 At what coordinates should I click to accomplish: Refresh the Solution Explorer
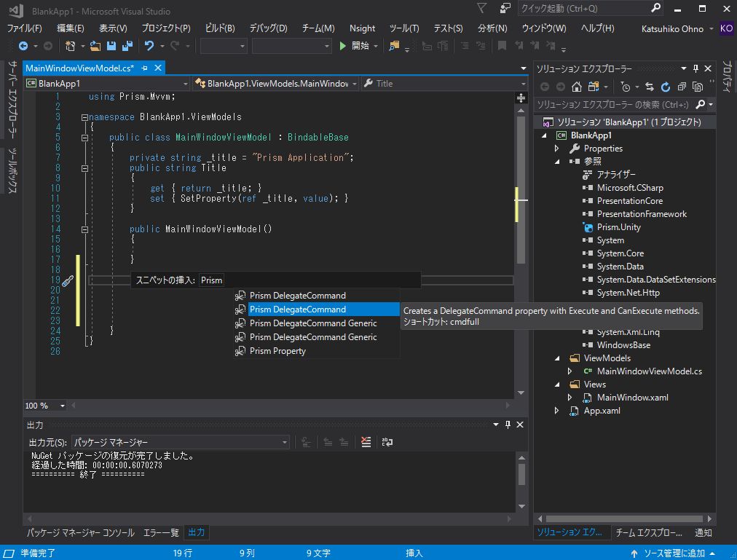666,87
